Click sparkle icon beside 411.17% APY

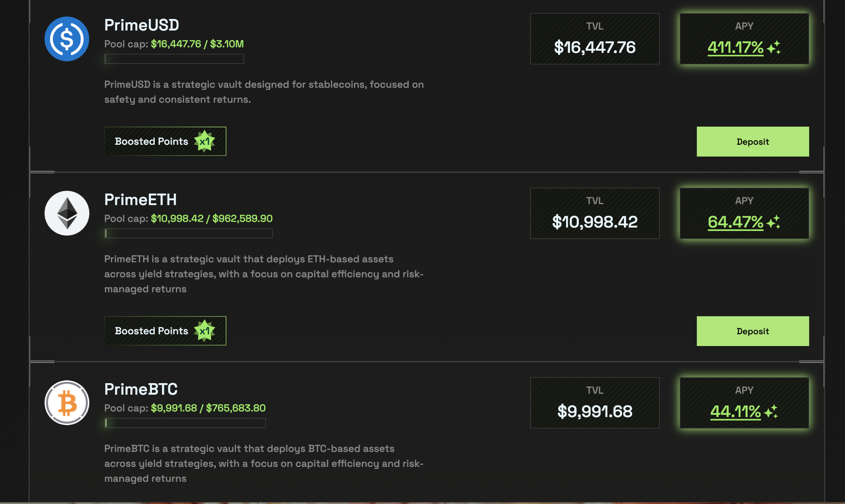point(774,47)
